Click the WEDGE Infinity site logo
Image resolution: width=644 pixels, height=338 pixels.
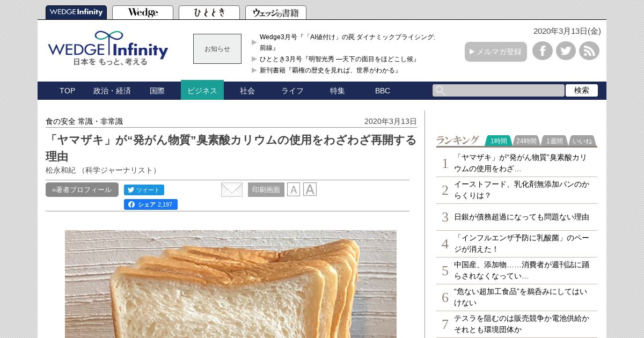pyautogui.click(x=108, y=48)
